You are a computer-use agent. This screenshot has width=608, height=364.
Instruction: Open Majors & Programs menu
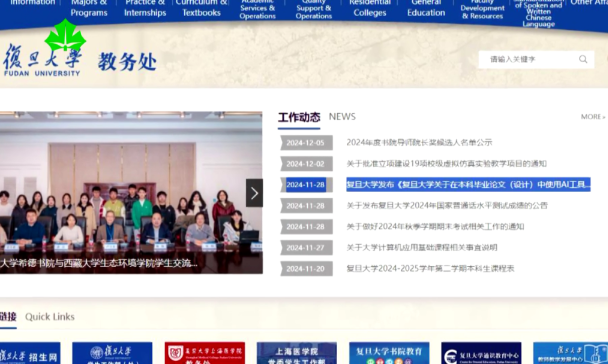click(89, 8)
